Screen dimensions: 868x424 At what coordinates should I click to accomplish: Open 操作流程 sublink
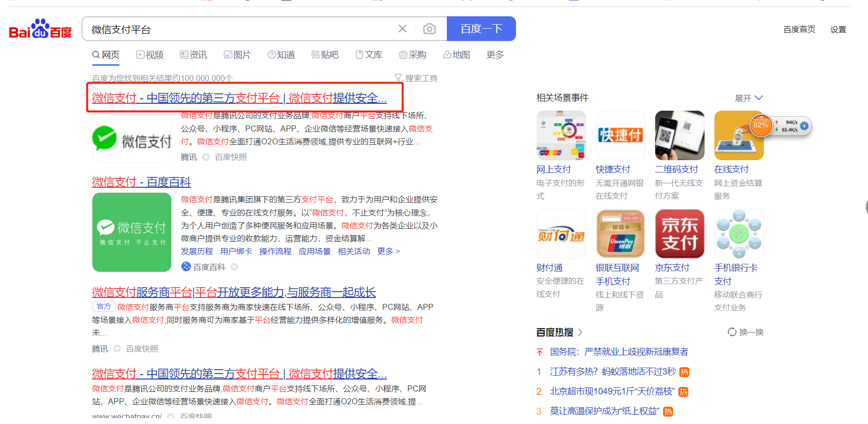click(x=276, y=252)
